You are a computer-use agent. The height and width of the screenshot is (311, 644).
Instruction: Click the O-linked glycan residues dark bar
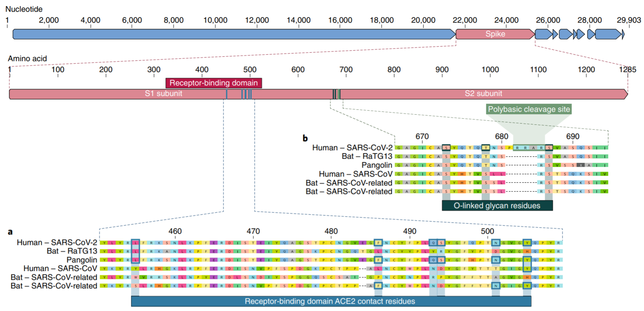pyautogui.click(x=497, y=206)
